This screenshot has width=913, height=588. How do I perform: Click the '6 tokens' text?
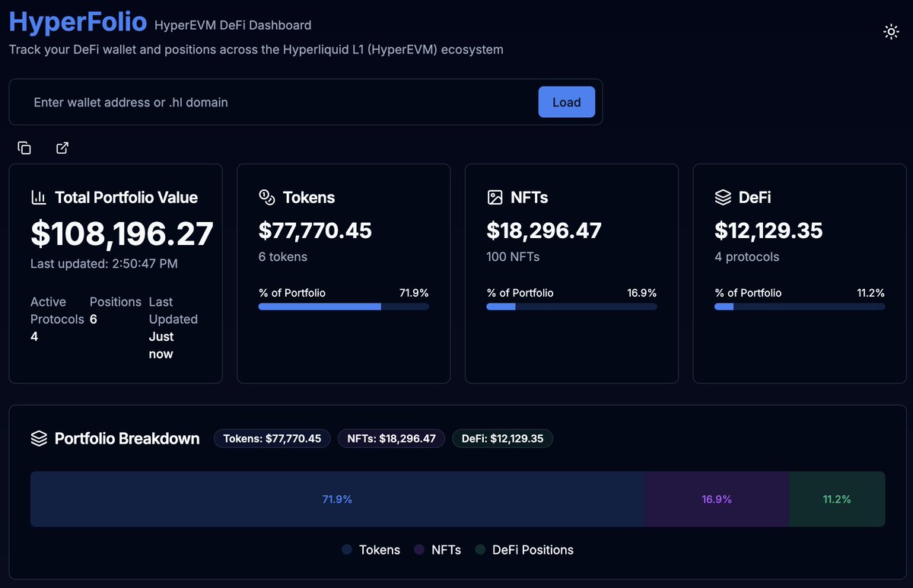pyautogui.click(x=283, y=256)
